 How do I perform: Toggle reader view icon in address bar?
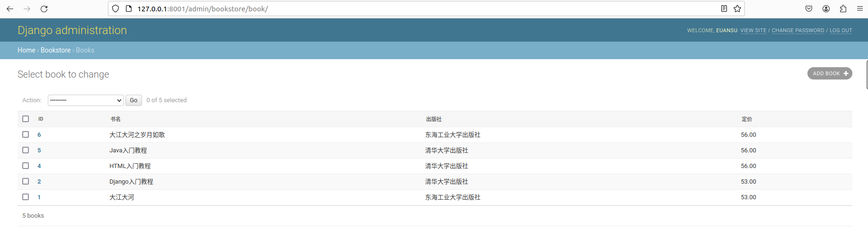click(724, 9)
